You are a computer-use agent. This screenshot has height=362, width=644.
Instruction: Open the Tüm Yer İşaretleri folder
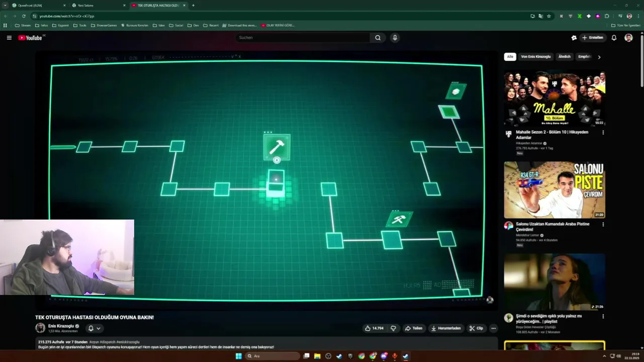click(625, 25)
